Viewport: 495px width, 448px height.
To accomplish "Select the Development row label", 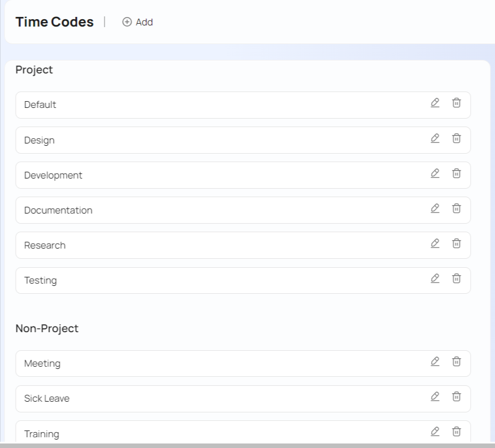I will pos(53,175).
